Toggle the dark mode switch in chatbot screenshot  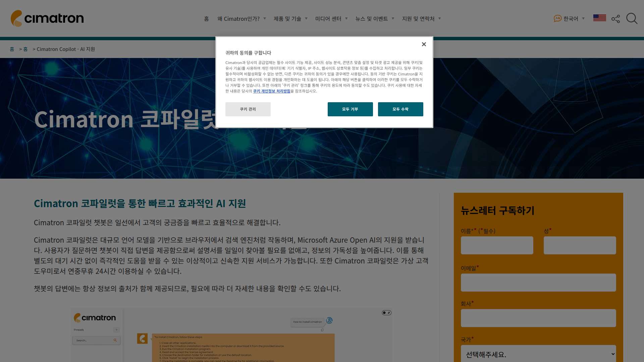pos(386,313)
